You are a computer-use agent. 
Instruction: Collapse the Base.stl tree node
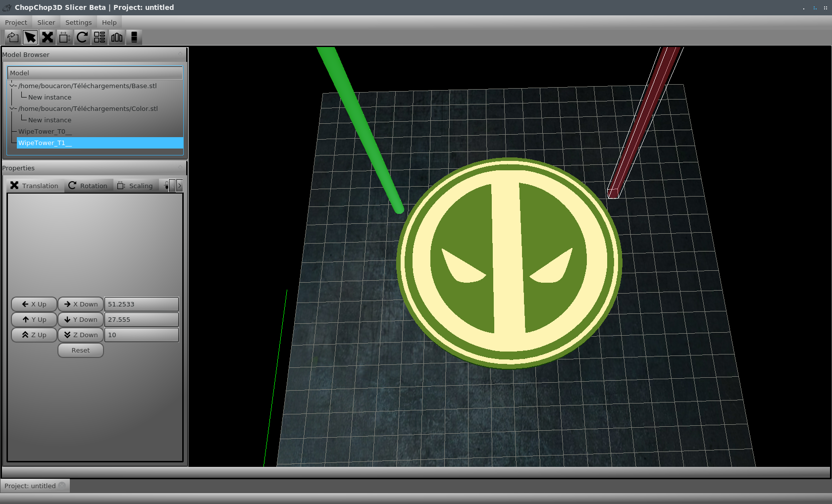[12, 86]
